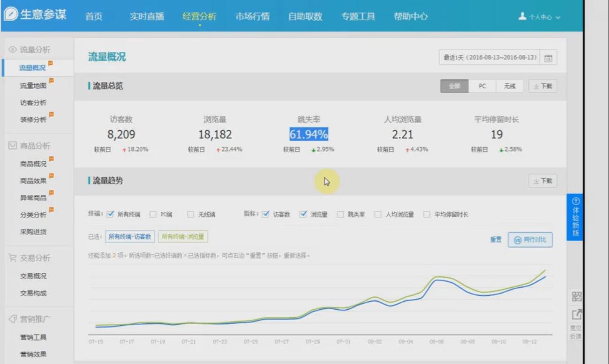This screenshot has height=364, width=609.
Task: Open 商品效果 in sidebar
Action: [x=33, y=181]
